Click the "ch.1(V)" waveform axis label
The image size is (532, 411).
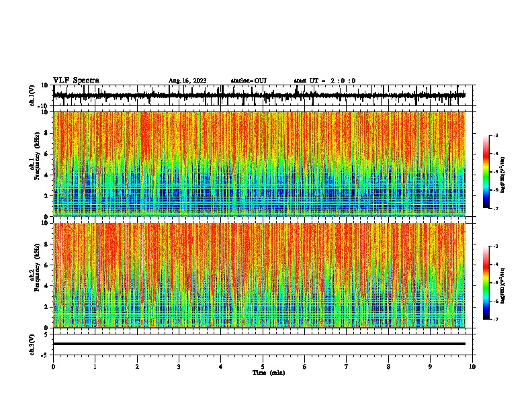pyautogui.click(x=32, y=95)
